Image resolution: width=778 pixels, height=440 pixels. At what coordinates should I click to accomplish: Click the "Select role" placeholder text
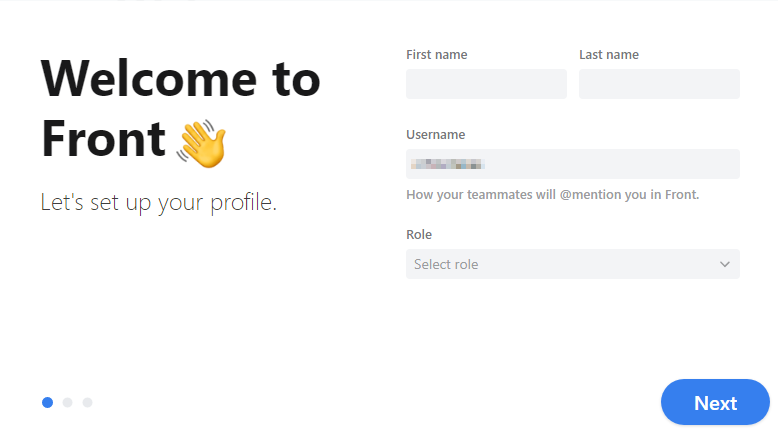tap(446, 264)
